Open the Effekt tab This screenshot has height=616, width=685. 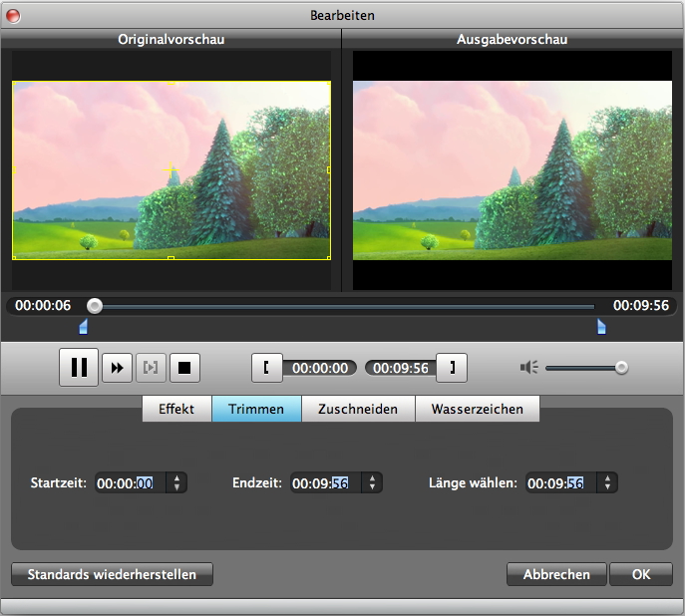[176, 409]
